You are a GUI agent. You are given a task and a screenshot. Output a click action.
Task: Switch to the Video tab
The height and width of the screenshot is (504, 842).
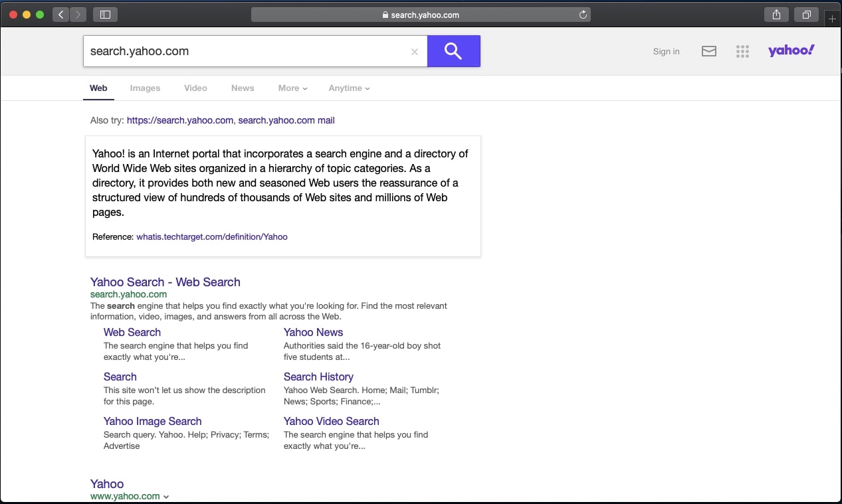pyautogui.click(x=195, y=88)
